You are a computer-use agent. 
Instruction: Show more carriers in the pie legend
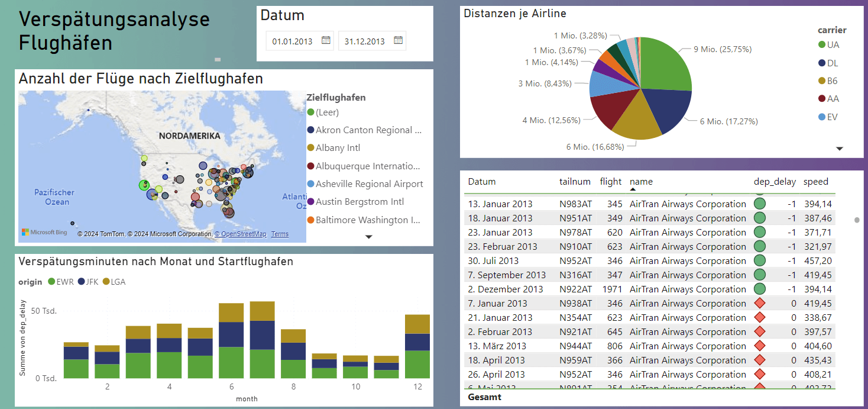click(839, 149)
